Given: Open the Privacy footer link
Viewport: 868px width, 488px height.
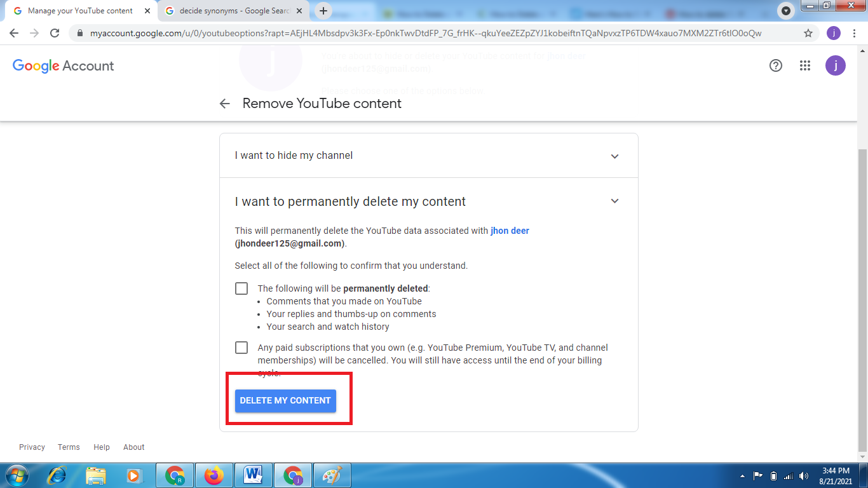Looking at the screenshot, I should (32, 447).
